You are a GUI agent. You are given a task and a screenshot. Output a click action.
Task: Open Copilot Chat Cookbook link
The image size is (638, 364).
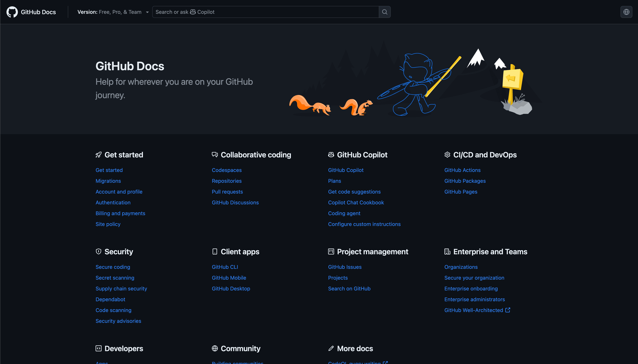[x=356, y=202]
